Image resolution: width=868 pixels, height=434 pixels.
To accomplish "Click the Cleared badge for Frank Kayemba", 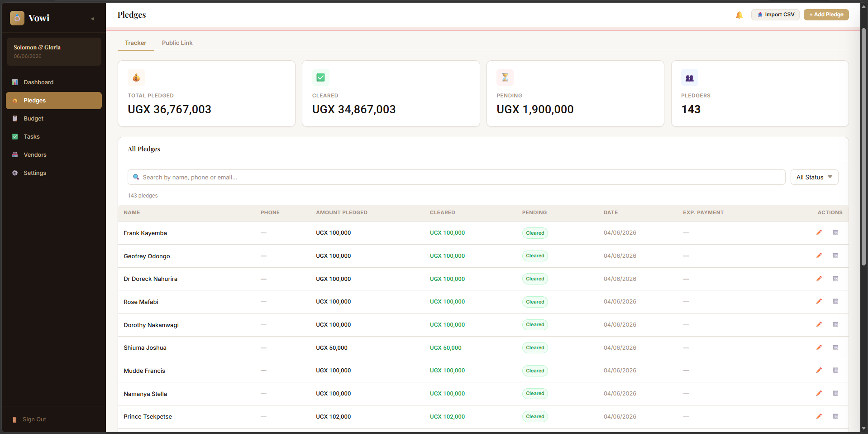I will (535, 233).
